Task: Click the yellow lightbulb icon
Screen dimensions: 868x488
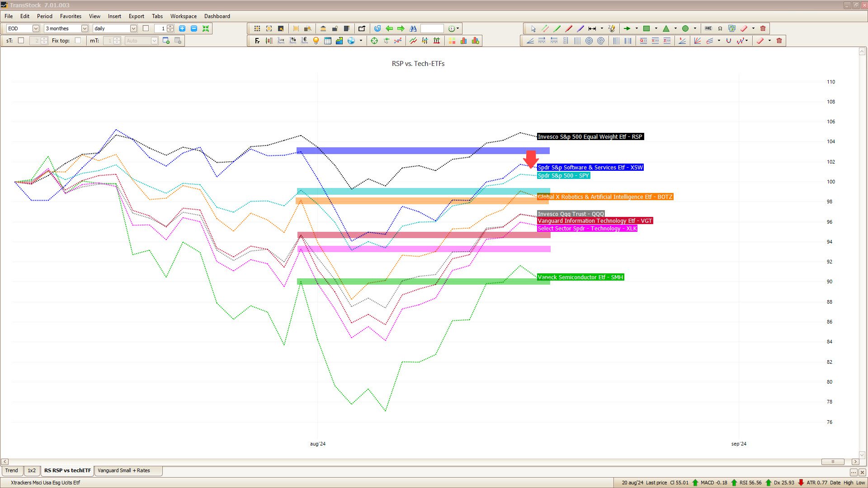Action: (x=316, y=41)
